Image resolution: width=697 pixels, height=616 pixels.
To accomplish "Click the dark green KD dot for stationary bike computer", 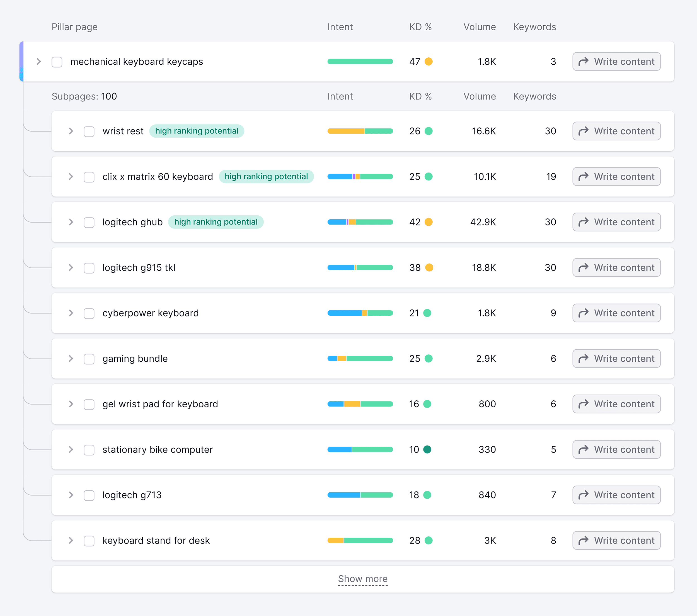I will tap(427, 449).
